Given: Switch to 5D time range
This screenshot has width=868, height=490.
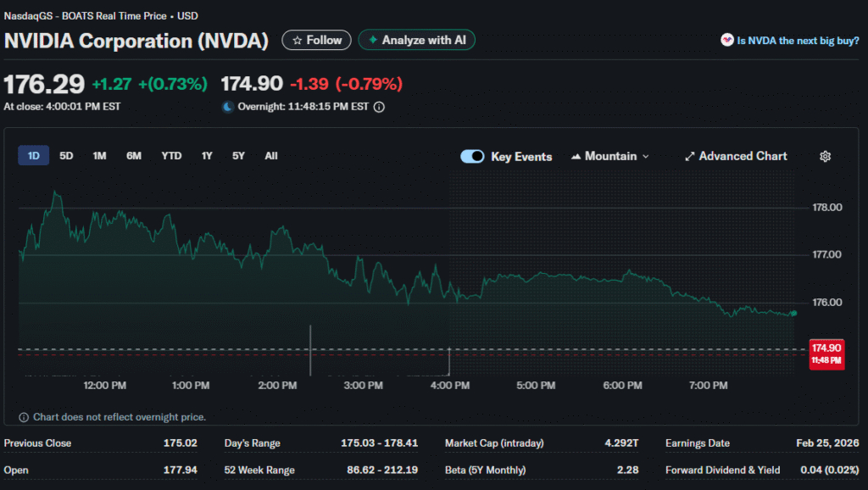Looking at the screenshot, I should (x=66, y=156).
